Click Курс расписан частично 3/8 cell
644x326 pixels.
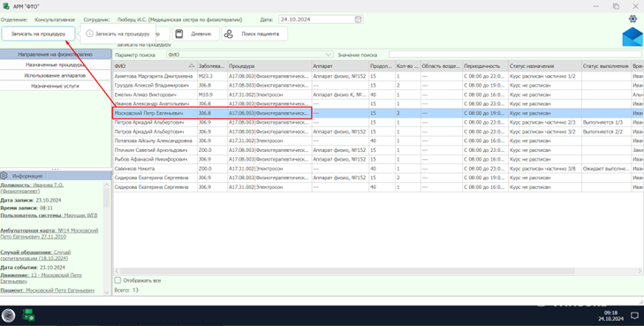pos(544,169)
